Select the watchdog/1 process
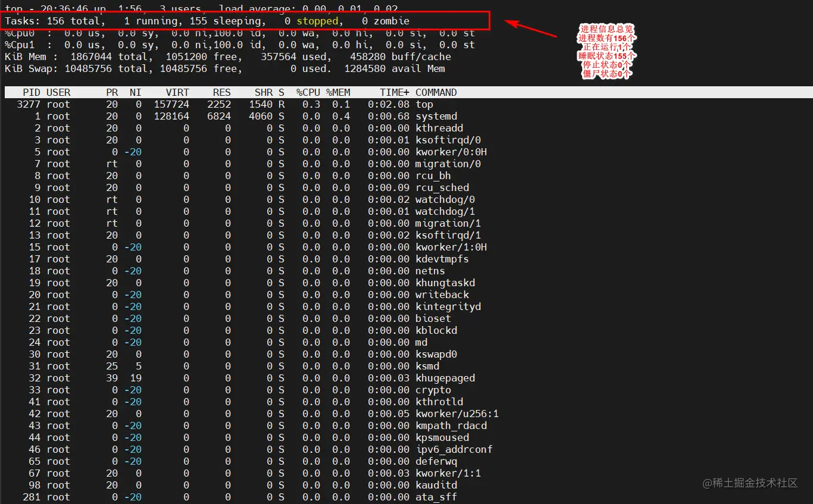 pyautogui.click(x=445, y=211)
